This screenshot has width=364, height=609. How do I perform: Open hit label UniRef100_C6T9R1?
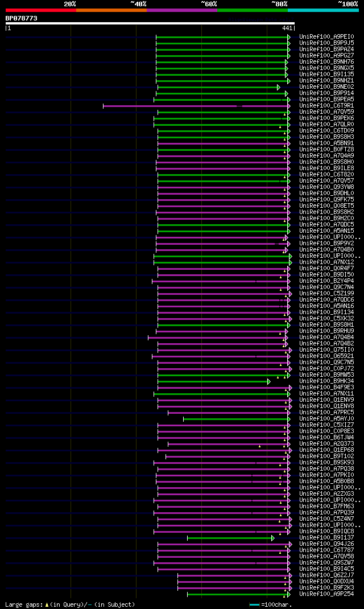[x=326, y=106]
